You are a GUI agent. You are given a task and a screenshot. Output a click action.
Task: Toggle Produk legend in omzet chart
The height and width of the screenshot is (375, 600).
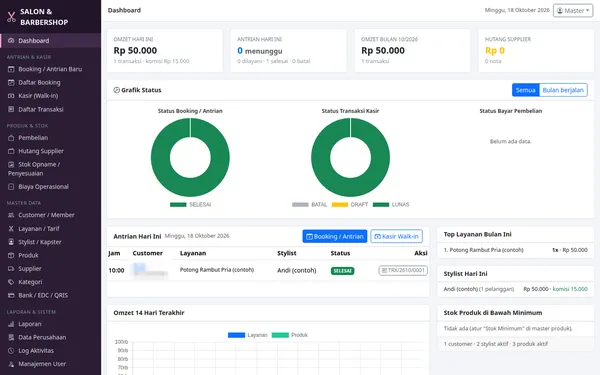(290, 335)
